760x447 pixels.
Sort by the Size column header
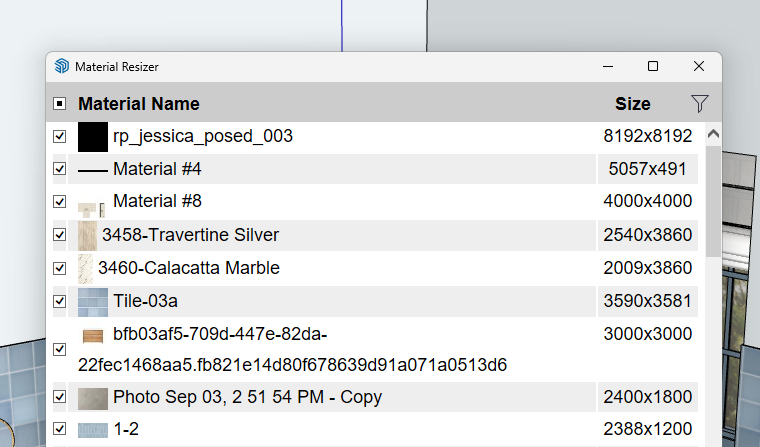click(632, 104)
